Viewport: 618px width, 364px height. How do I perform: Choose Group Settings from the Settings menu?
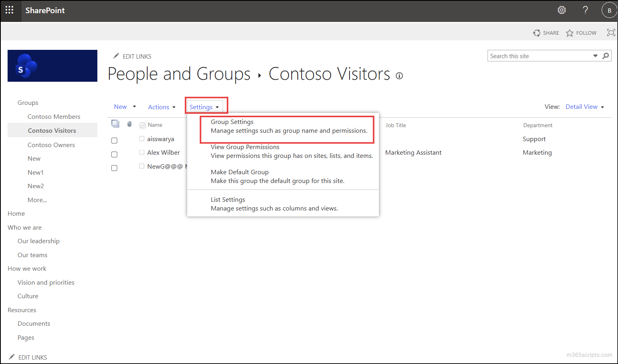coord(232,122)
